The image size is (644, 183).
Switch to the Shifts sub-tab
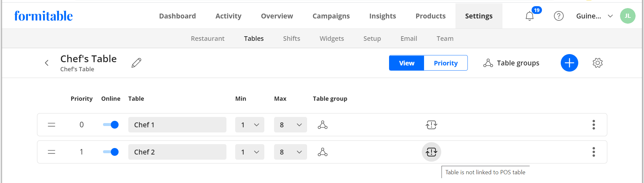(291, 39)
